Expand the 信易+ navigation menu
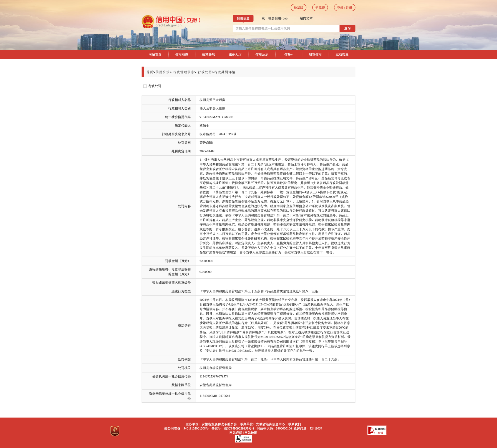Viewport: 497px width, 448px height. tap(288, 54)
